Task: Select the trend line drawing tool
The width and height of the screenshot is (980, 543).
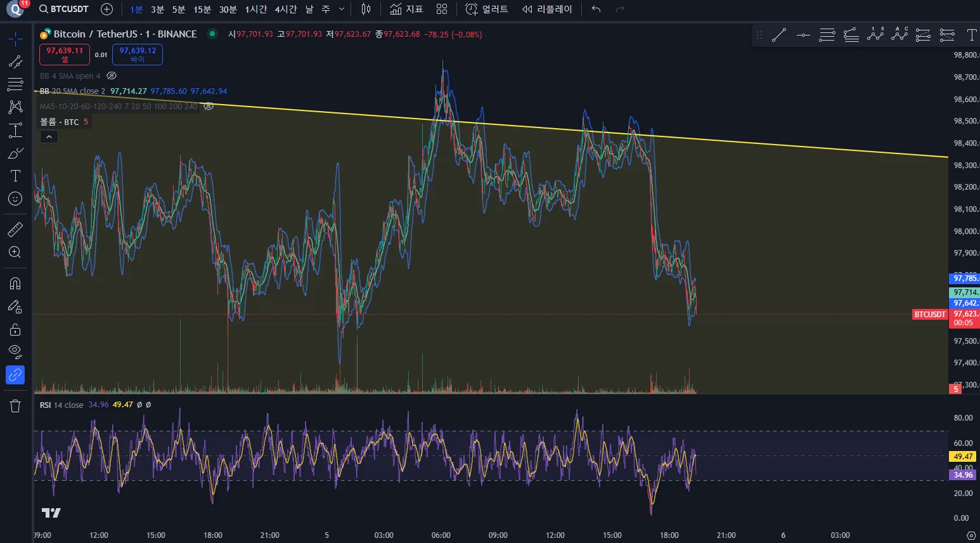Action: pos(15,62)
